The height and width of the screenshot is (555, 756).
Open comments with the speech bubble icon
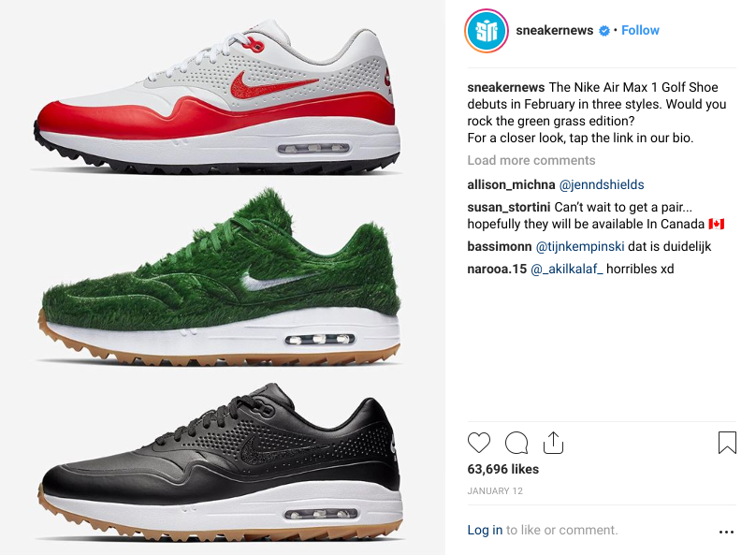pos(516,443)
